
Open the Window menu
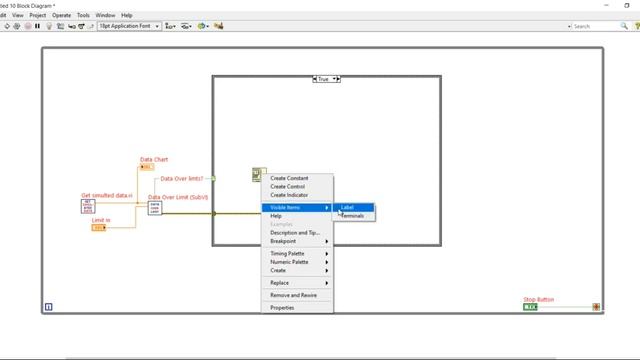coord(105,15)
